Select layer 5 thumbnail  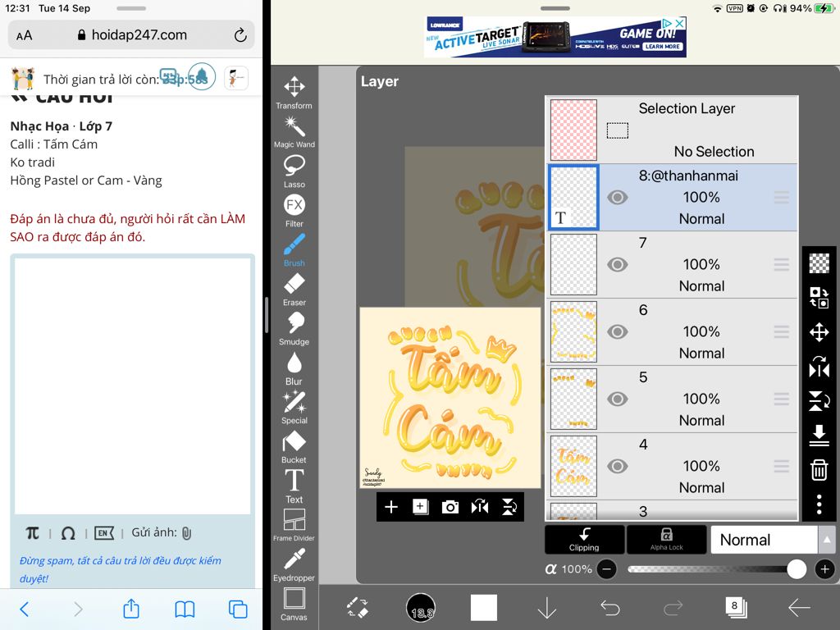[x=573, y=399]
